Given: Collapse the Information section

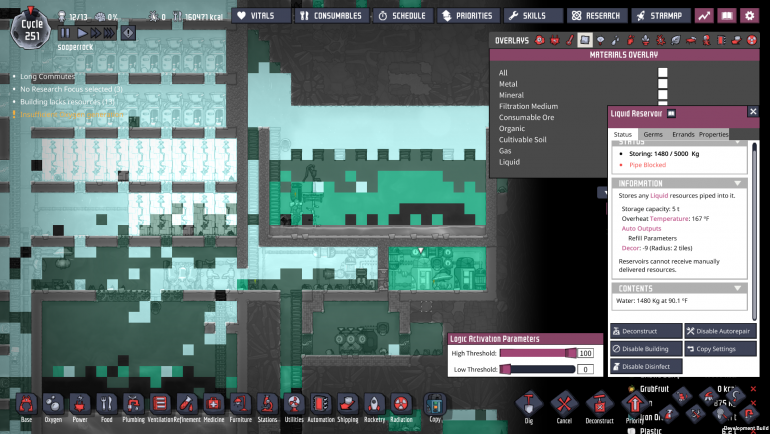Looking at the screenshot, I should [x=738, y=183].
